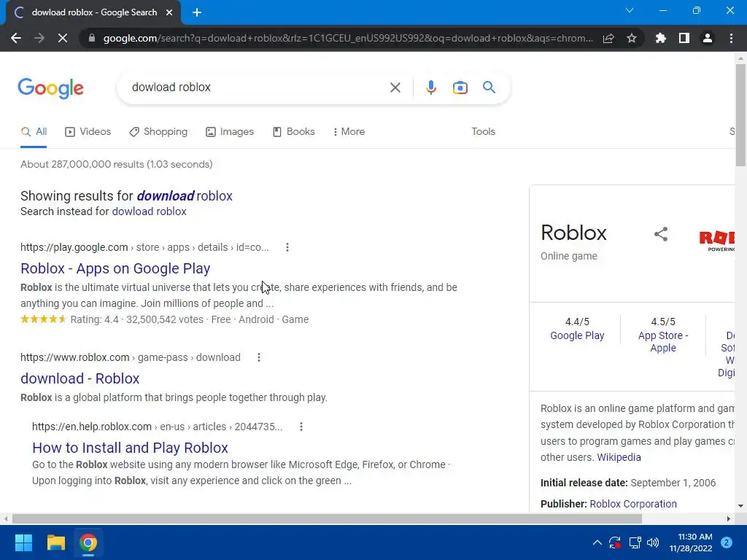Image resolution: width=747 pixels, height=560 pixels.
Task: Click the play.google.com result URL
Action: (x=144, y=248)
